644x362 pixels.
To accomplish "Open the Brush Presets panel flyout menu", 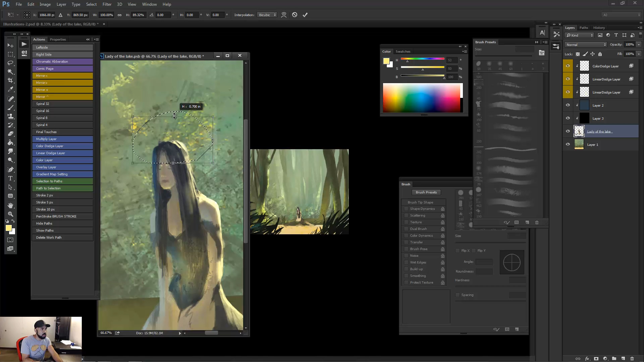I will [546, 42].
